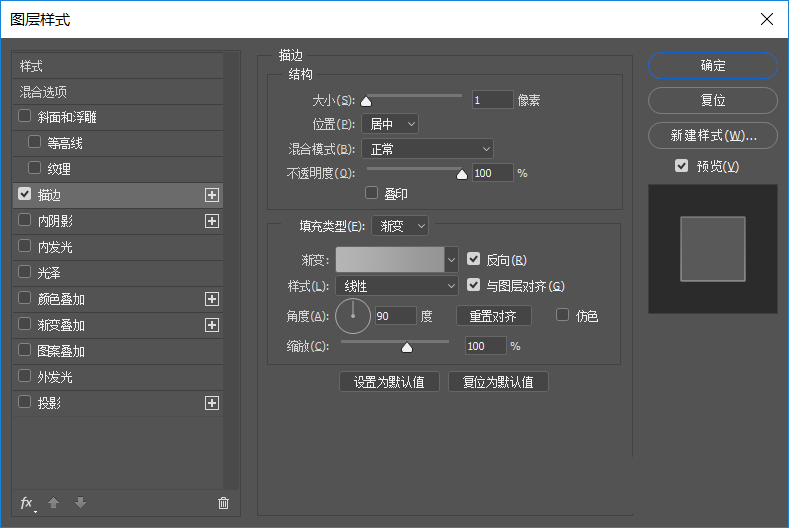Enable the 内阴影 checkbox
The width and height of the screenshot is (789, 528).
tap(24, 220)
